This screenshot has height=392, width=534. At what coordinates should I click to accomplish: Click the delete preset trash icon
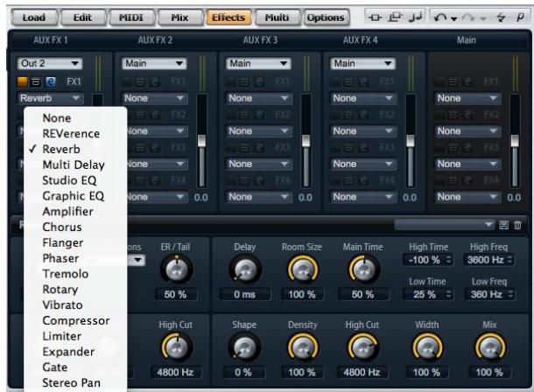[x=517, y=225]
